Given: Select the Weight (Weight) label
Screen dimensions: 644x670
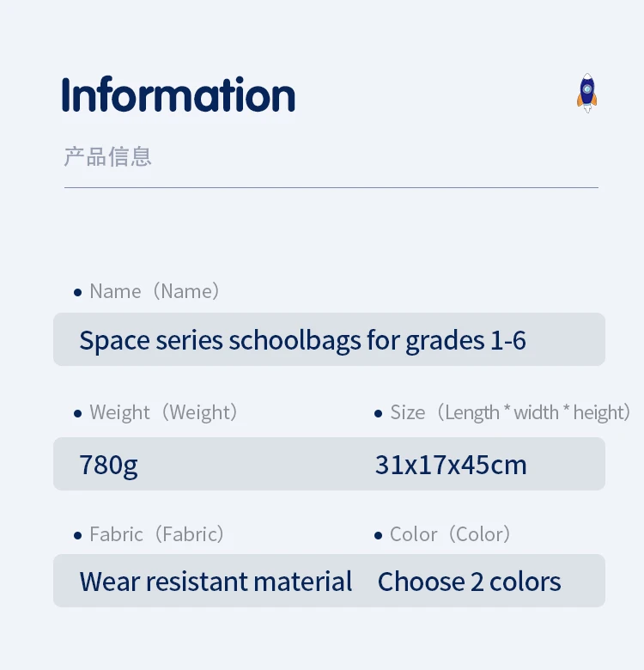Looking at the screenshot, I should [x=163, y=413].
